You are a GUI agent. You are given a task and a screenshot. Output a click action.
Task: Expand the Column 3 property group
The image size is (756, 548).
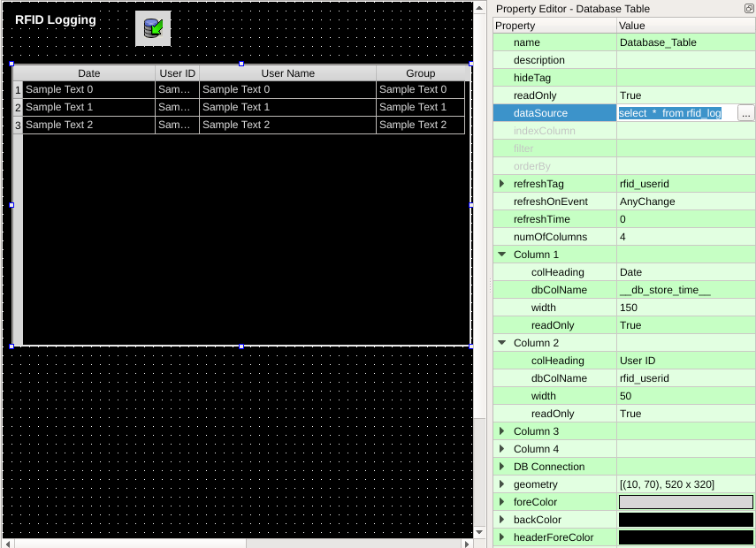point(502,431)
